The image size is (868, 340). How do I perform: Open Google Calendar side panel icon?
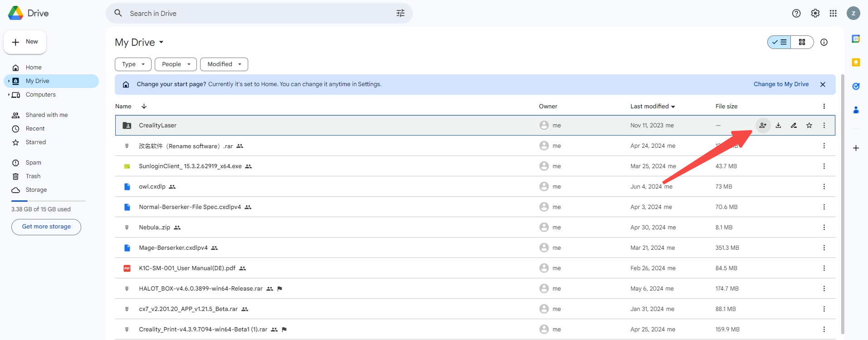856,39
